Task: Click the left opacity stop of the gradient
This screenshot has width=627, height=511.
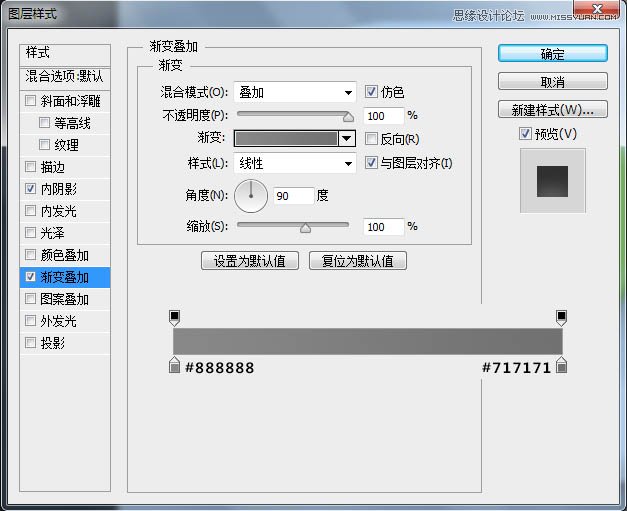Action: [x=174, y=317]
